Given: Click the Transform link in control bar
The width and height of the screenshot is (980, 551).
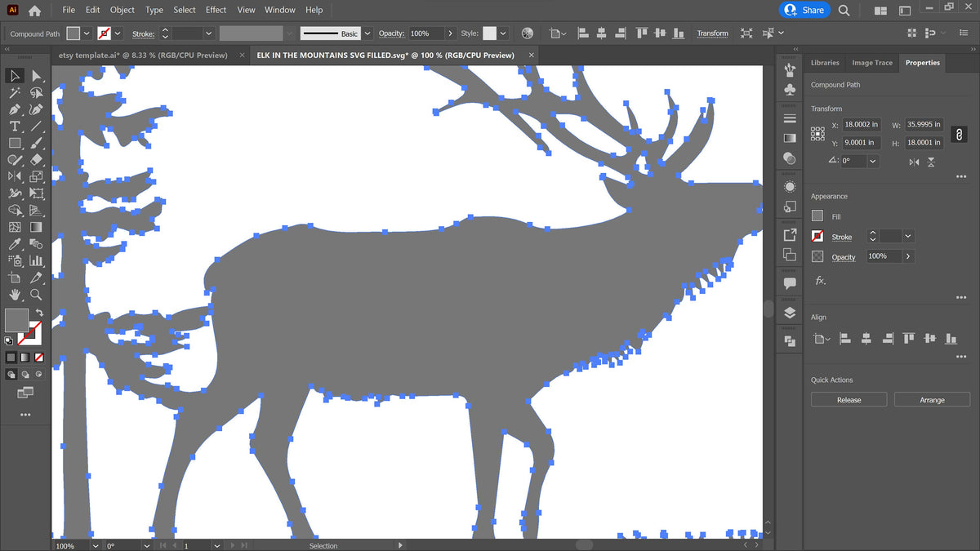Looking at the screenshot, I should click(712, 33).
